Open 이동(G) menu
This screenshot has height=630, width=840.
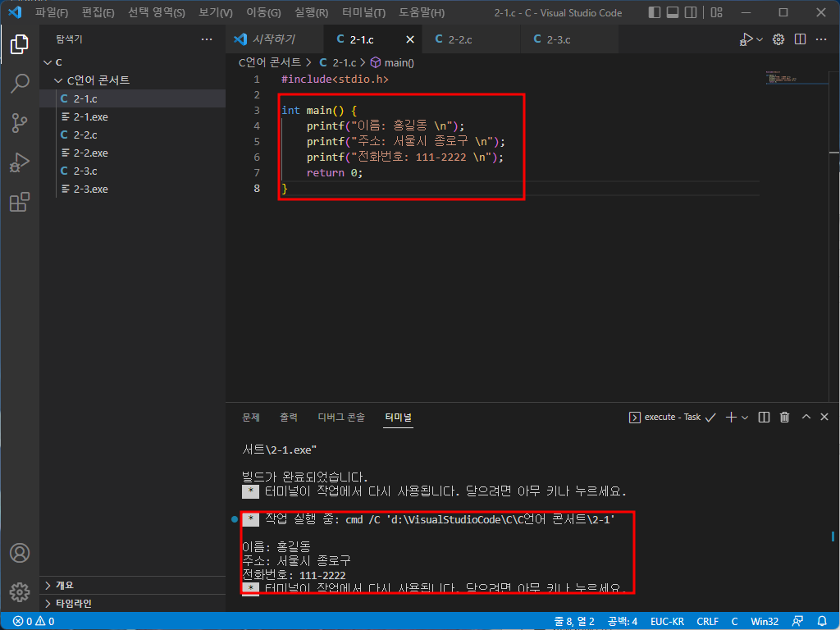263,12
